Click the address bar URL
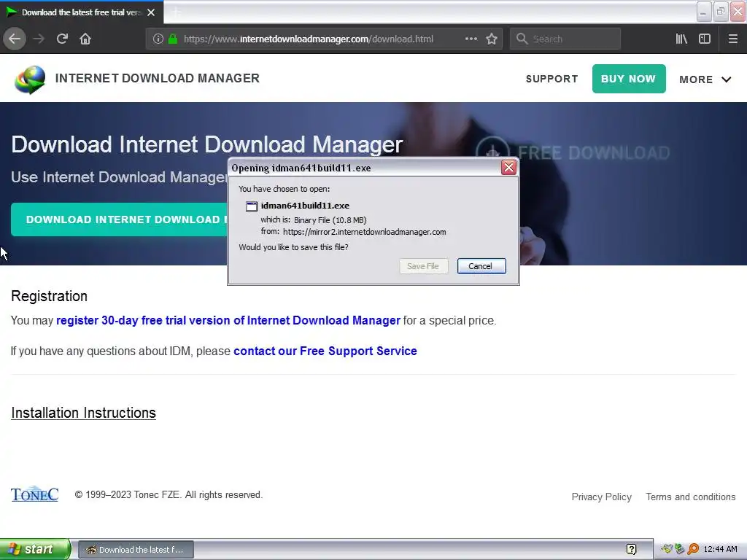The width and height of the screenshot is (747, 560). coord(309,39)
